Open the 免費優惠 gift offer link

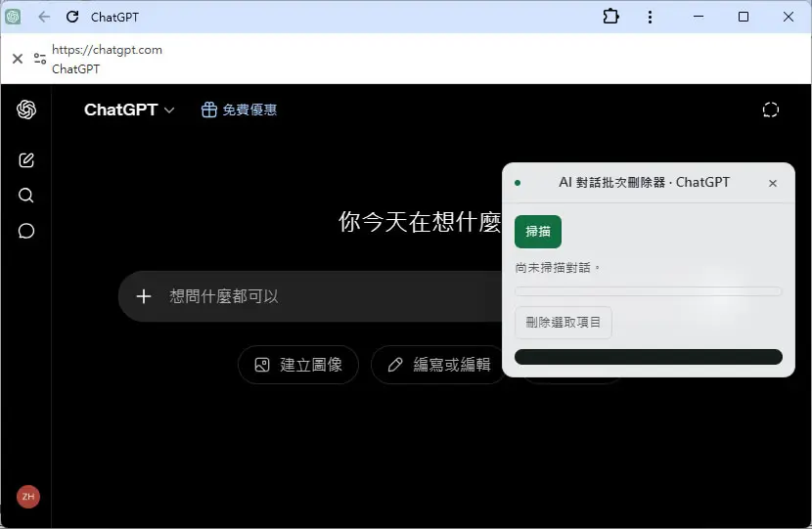point(240,110)
